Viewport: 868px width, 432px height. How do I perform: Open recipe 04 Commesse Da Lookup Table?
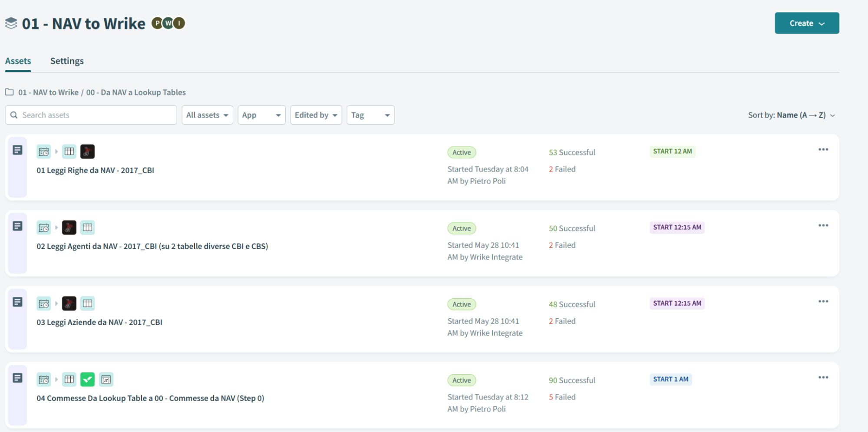[x=150, y=399]
